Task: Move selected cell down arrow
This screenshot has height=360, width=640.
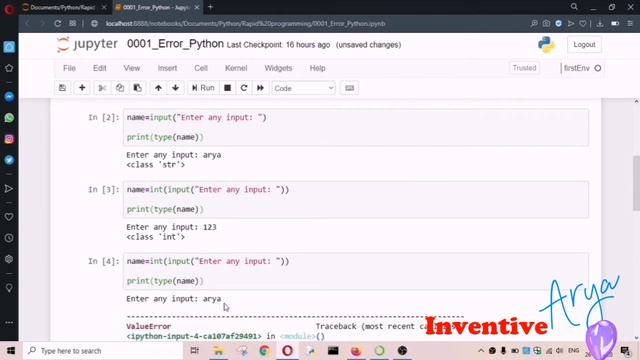Action: point(176,88)
